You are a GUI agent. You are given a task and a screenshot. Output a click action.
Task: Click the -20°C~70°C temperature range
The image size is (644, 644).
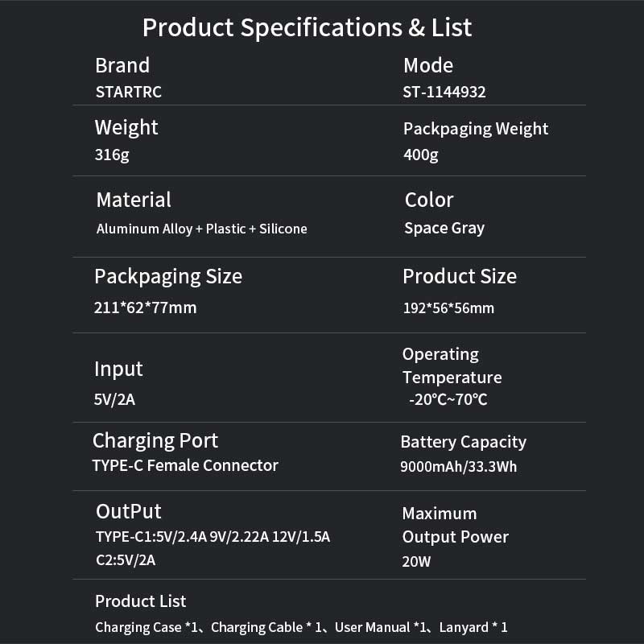448,399
